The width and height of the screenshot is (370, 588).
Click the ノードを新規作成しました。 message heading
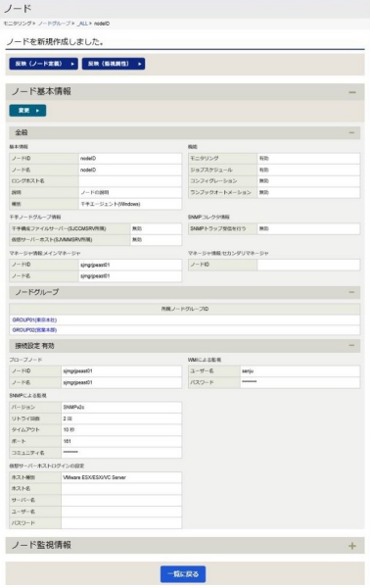55,41
